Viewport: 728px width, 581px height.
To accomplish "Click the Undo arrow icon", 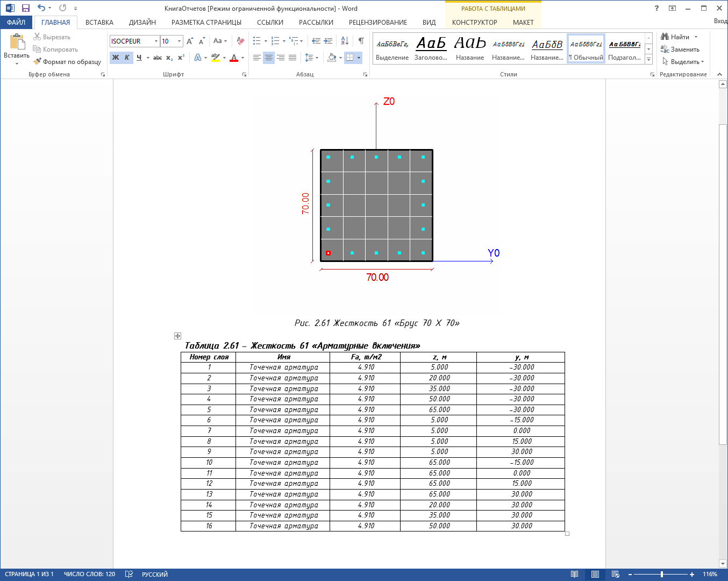I will [x=41, y=8].
